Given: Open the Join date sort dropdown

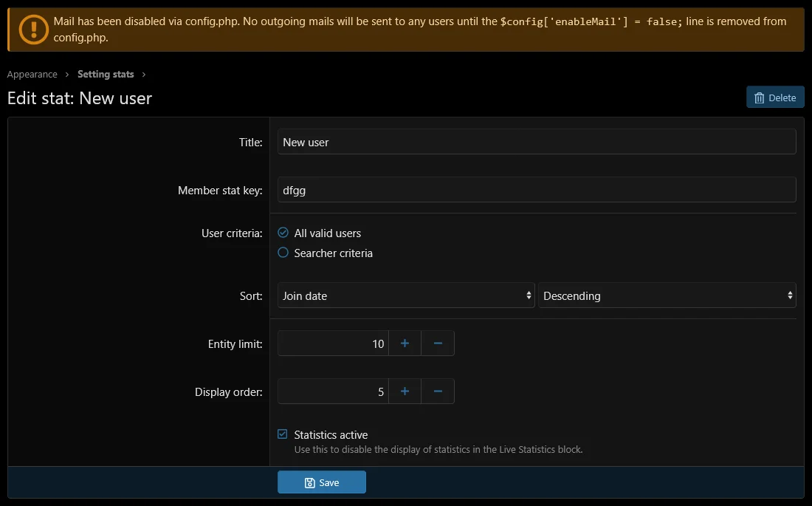Looking at the screenshot, I should [x=406, y=295].
